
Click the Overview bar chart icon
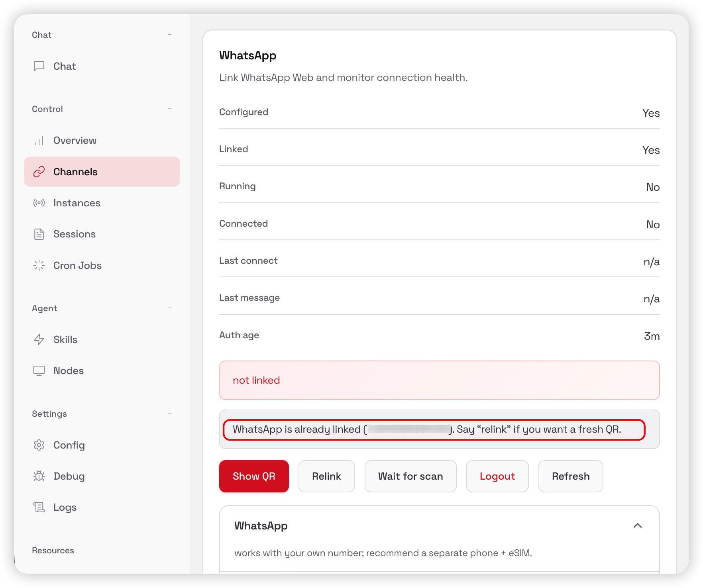click(39, 141)
